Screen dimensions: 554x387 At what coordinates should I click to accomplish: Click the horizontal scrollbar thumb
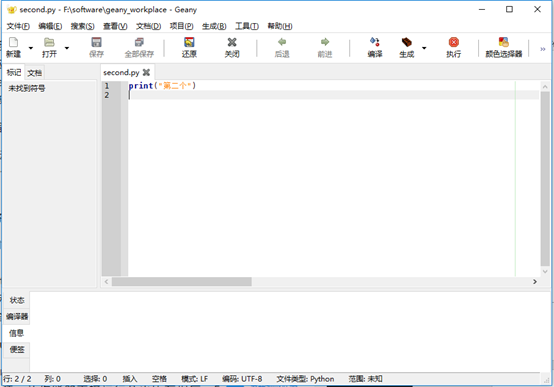[x=182, y=282]
